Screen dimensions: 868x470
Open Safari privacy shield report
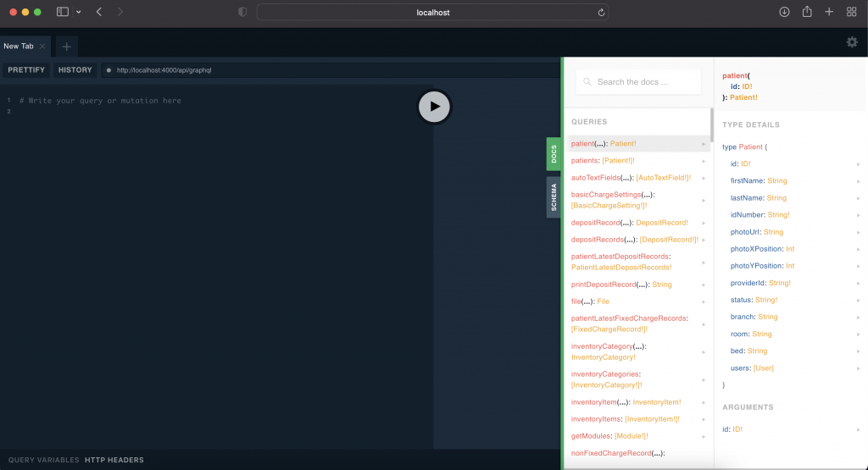coord(242,12)
